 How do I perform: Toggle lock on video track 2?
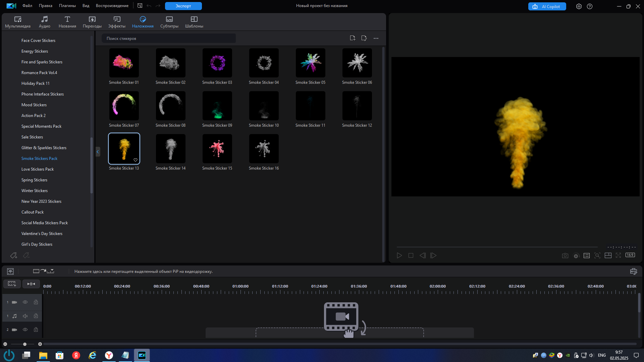point(36,330)
